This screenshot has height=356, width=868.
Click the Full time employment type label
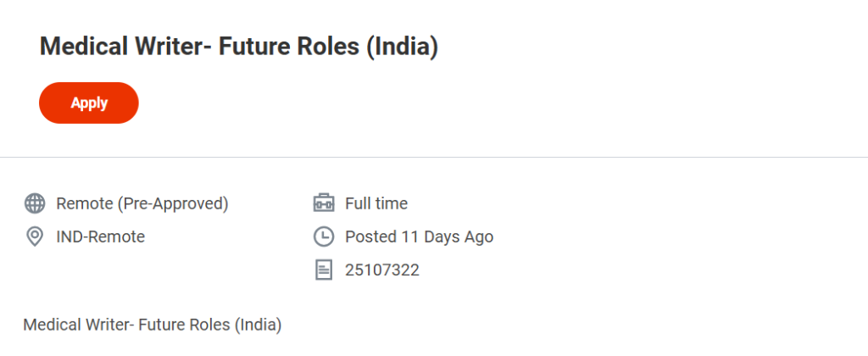pyautogui.click(x=376, y=203)
